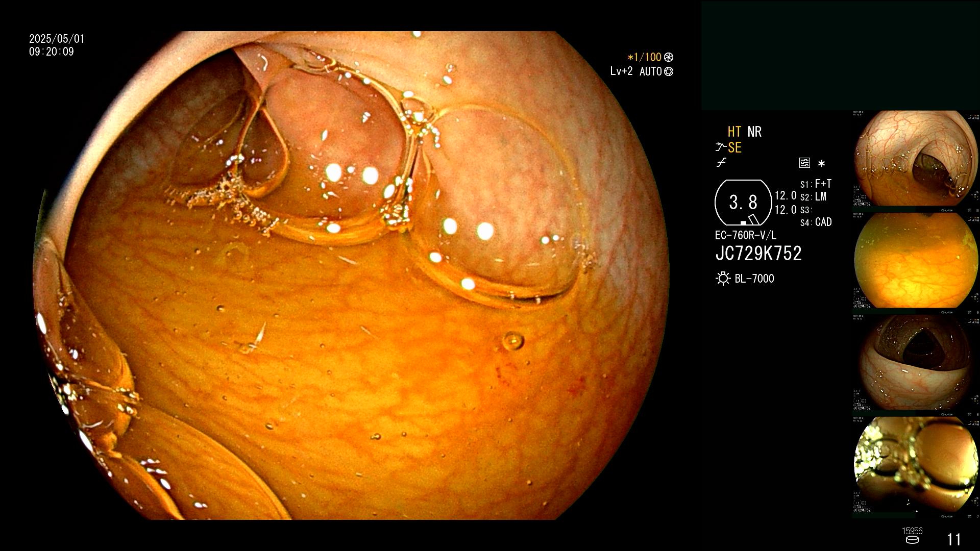Open the second thumbnail with yellow fluid view
980x551 pixels.
pyautogui.click(x=916, y=261)
